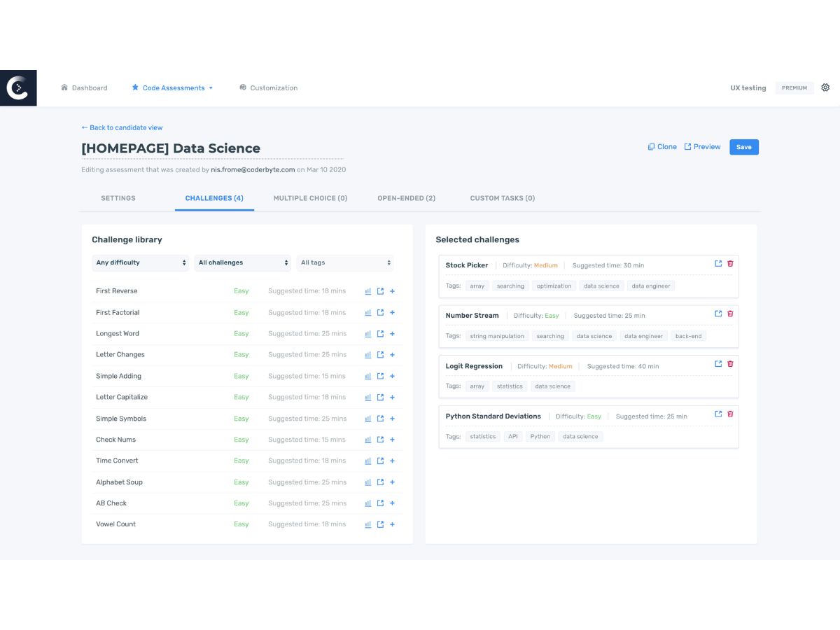Viewport: 840px width, 630px height.
Task: Preview the assessment
Action: (x=702, y=147)
